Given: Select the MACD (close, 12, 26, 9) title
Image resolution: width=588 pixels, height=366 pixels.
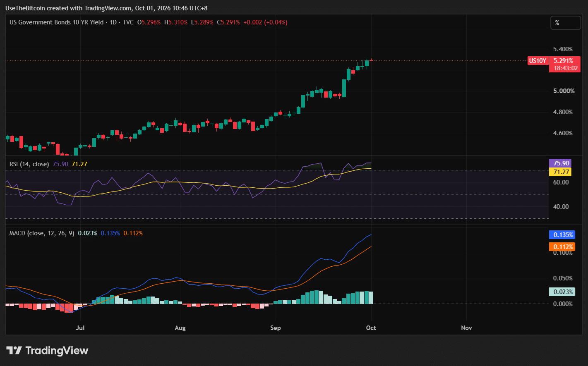Looking at the screenshot, I should (x=42, y=233).
